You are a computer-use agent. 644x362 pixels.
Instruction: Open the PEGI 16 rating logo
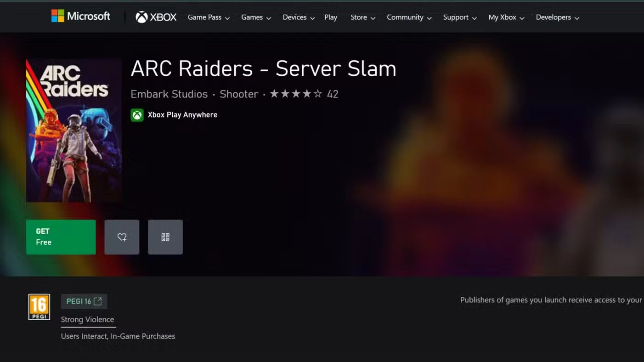pos(39,307)
